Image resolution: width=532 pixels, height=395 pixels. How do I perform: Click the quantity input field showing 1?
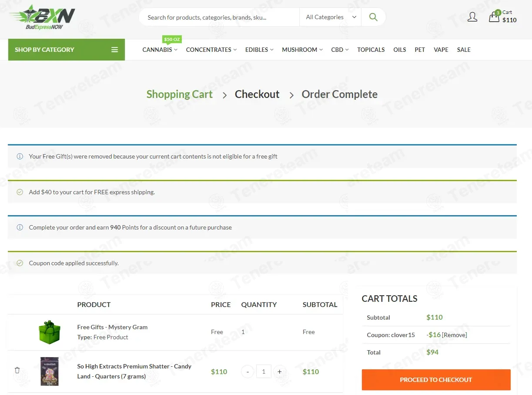point(264,372)
